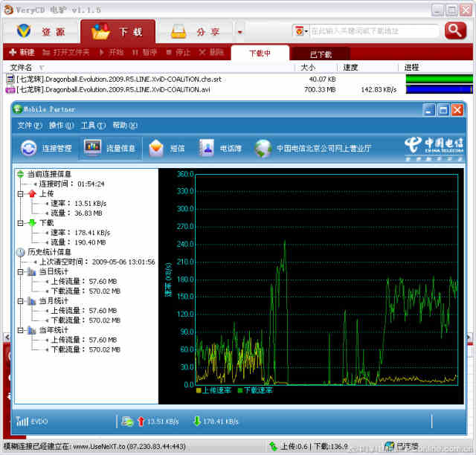This screenshot has width=476, height=455.
Task: Click the clock icon beside 历史统计信息
Action: coord(20,252)
